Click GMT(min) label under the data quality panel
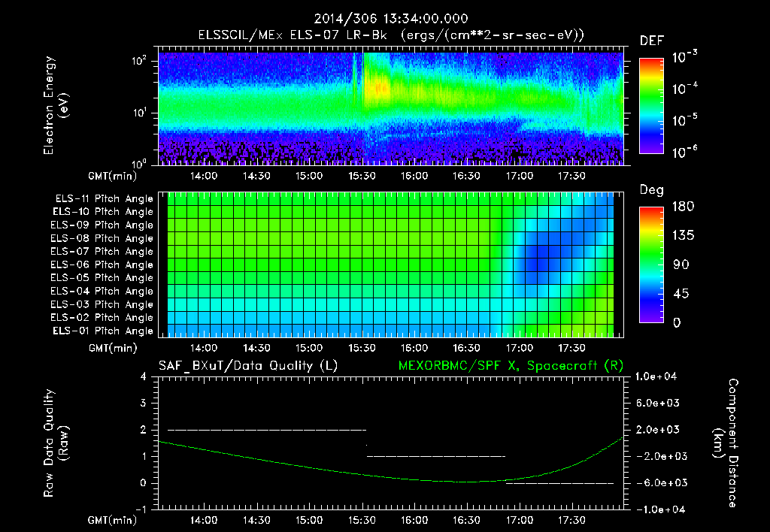This screenshot has width=770, height=532. (113, 520)
